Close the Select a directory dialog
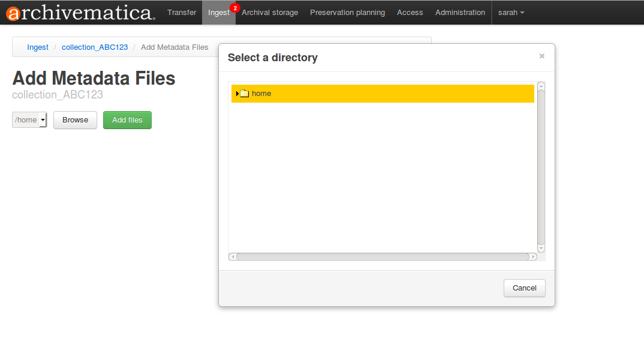 [541, 56]
